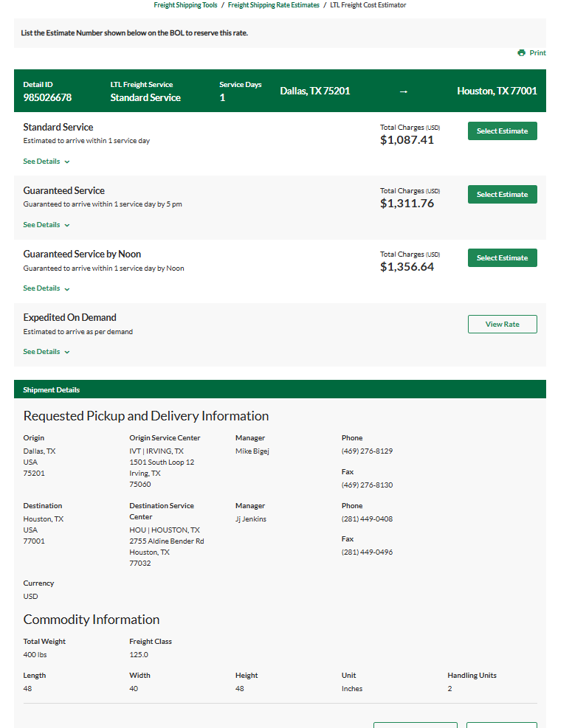Click origin service center phone (469) 276-8129
This screenshot has width=572, height=728.
click(367, 451)
